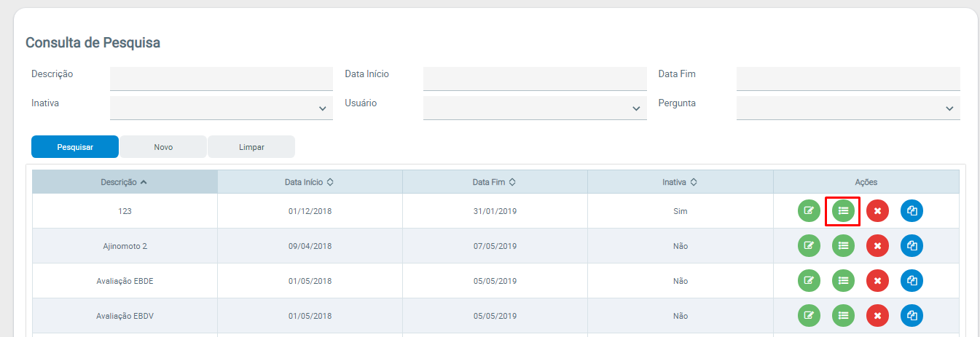Expand the Pergunta dropdown

pos(847,108)
